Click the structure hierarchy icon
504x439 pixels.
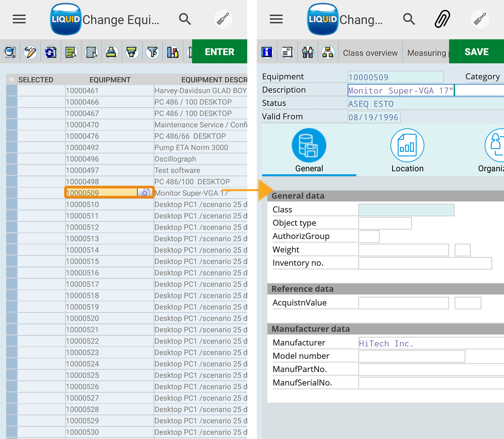pyautogui.click(x=328, y=52)
